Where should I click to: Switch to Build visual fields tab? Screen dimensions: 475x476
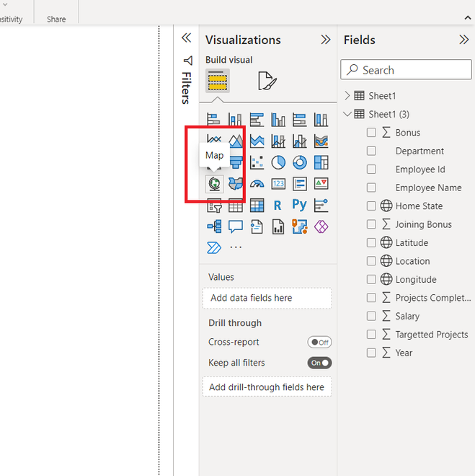[218, 81]
